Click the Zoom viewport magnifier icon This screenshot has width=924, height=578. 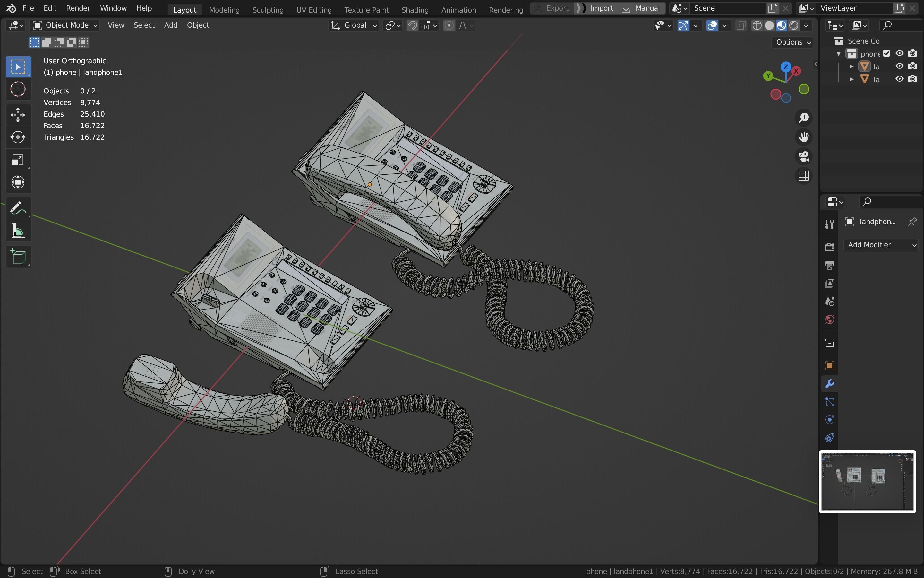803,118
